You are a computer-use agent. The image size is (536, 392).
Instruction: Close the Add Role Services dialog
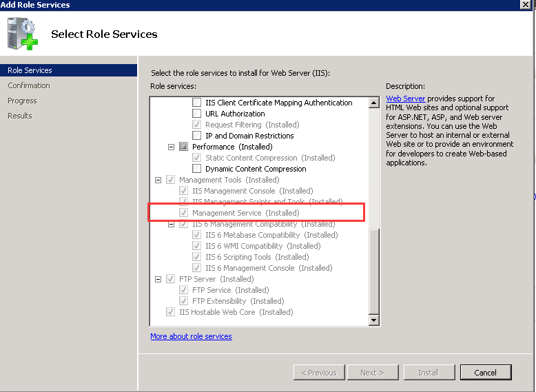point(526,4)
